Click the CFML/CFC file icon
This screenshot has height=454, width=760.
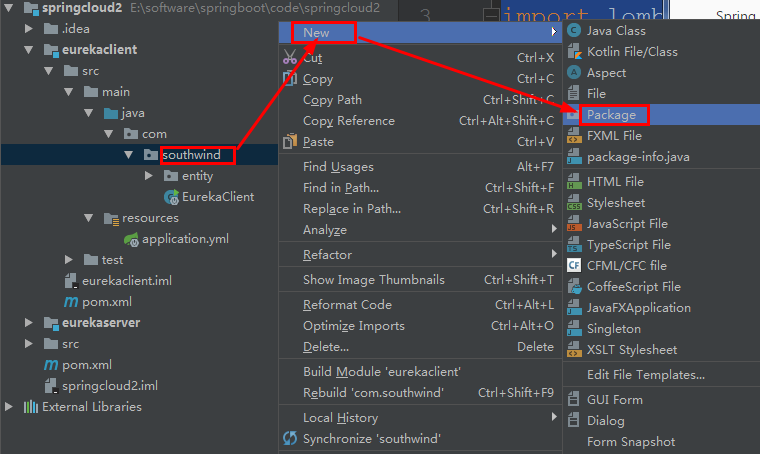[574, 265]
